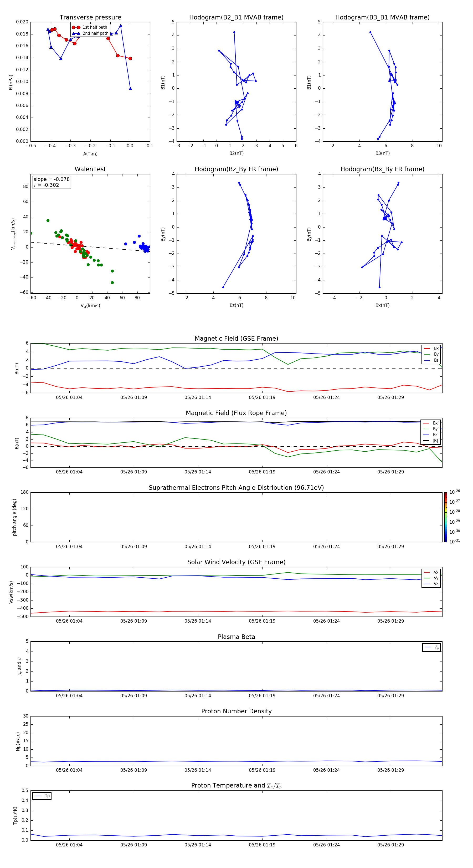The image size is (473, 868).
Task: Click the 'Vz' legend entry in solar wind panel
Action: click(431, 584)
